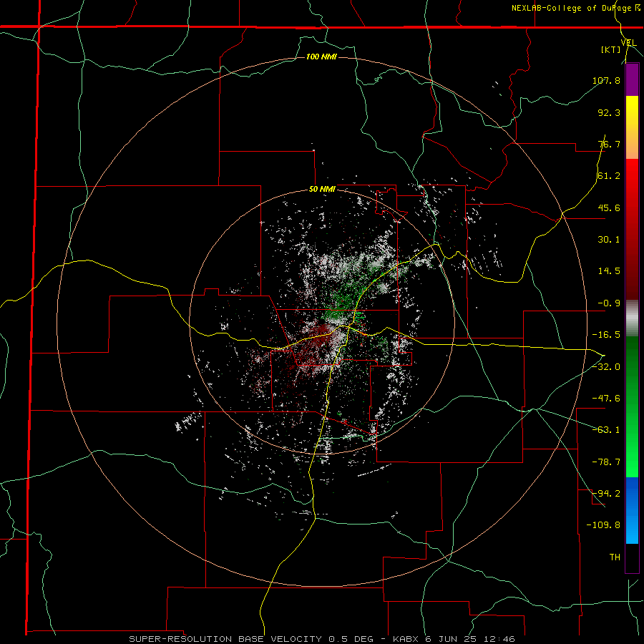Click the 50 NMI range ring label
Screen dimensions: 644x644
pyautogui.click(x=322, y=190)
